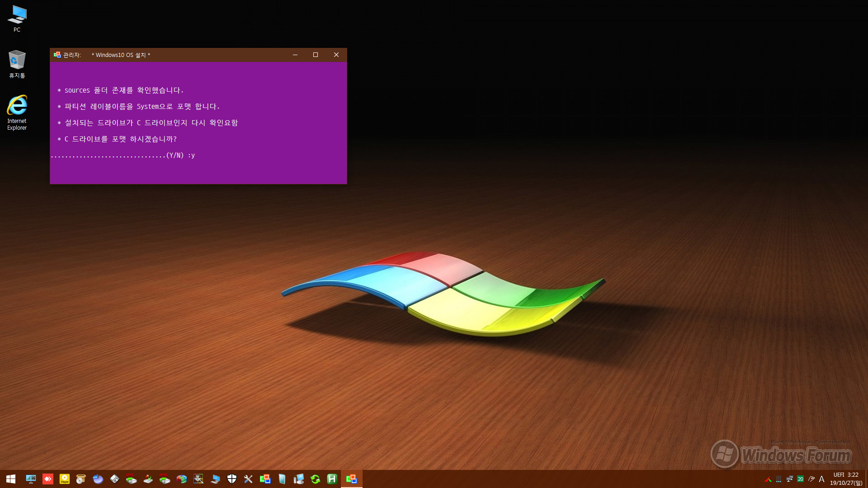The image size is (868, 488).
Task: Open the yellow Player taskbar icon
Action: [65, 479]
